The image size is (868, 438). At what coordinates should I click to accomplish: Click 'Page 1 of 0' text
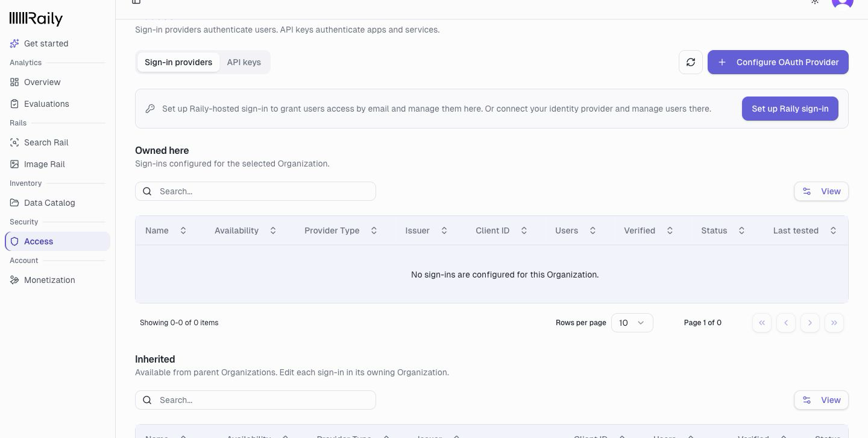[x=703, y=323]
